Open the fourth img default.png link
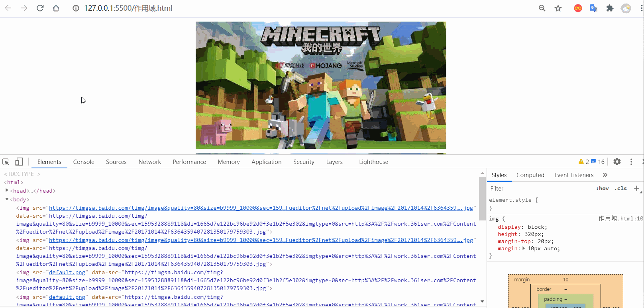The image size is (644, 308). 67,297
